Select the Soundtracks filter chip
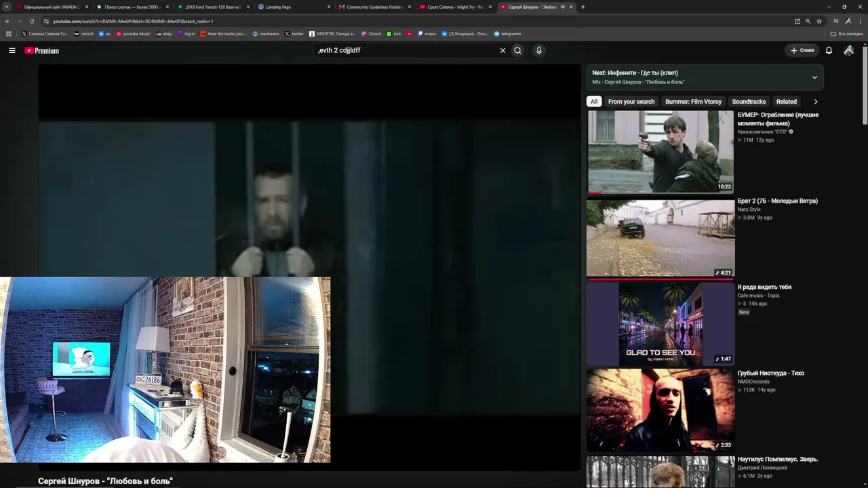Viewport: 868px width, 488px height. pyautogui.click(x=749, y=102)
